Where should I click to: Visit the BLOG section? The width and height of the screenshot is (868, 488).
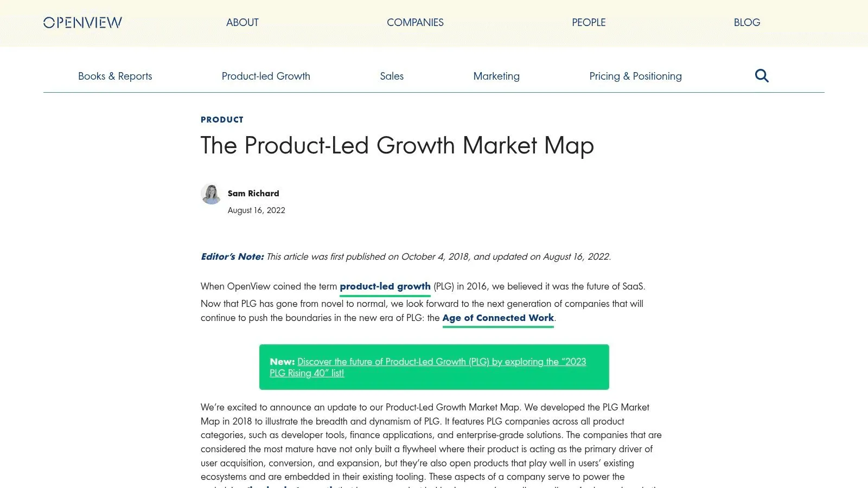click(747, 22)
